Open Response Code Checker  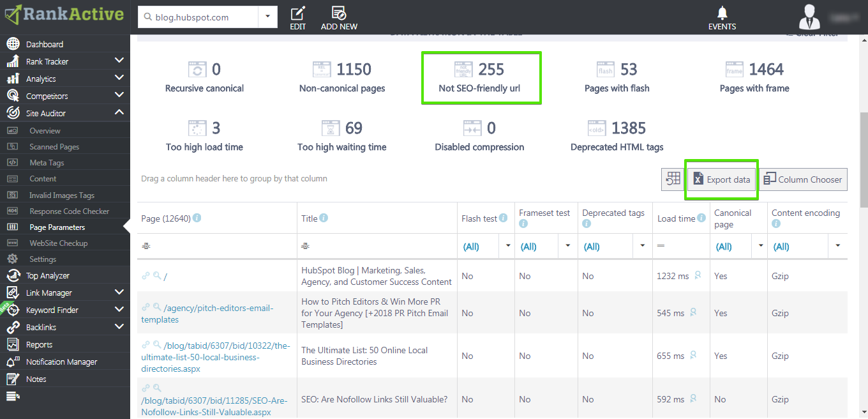(69, 211)
